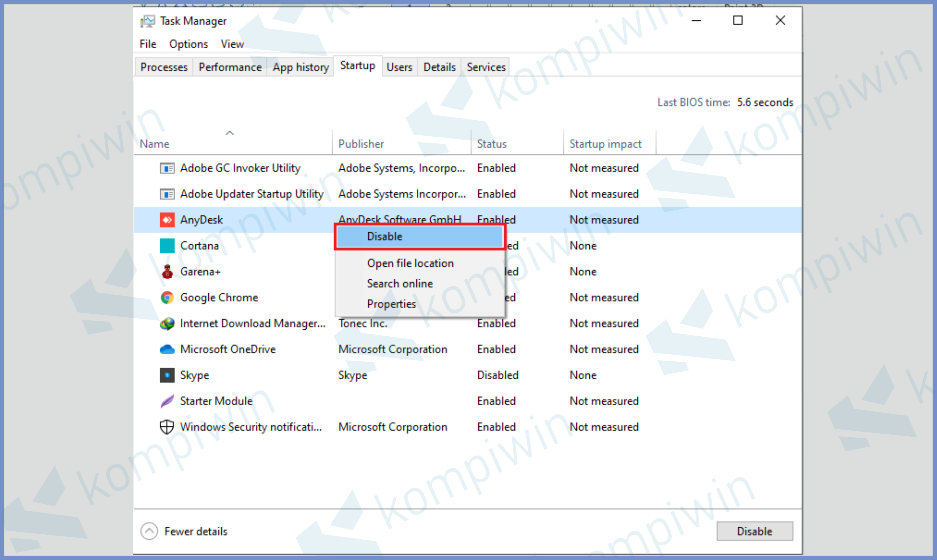Click the Internet Download Manager icon
Screen dimensions: 937x560
point(167,324)
